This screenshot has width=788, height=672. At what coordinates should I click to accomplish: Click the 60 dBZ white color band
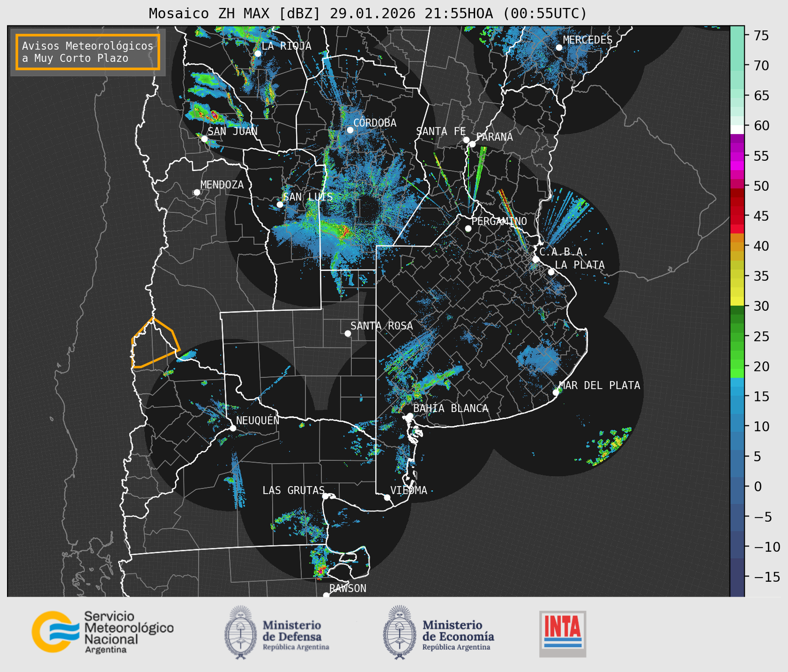(737, 129)
